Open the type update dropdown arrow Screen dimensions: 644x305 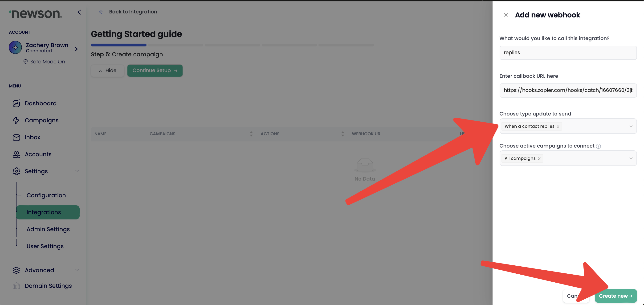[631, 126]
